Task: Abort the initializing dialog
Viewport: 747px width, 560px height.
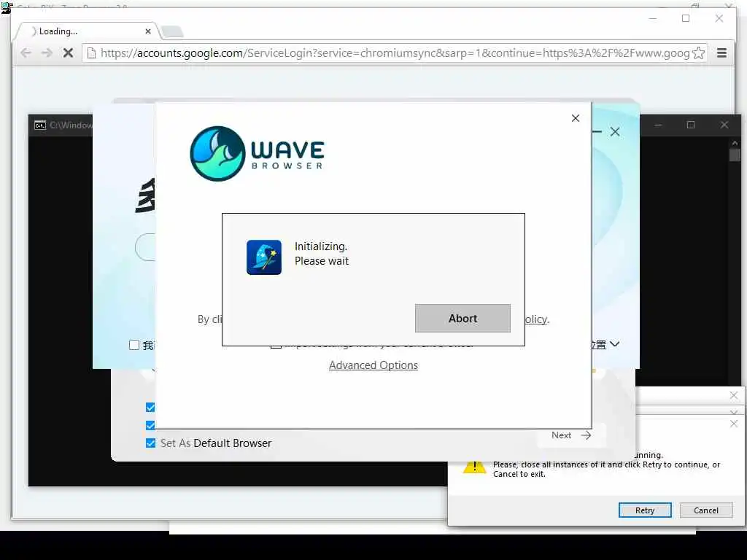Action: [462, 318]
